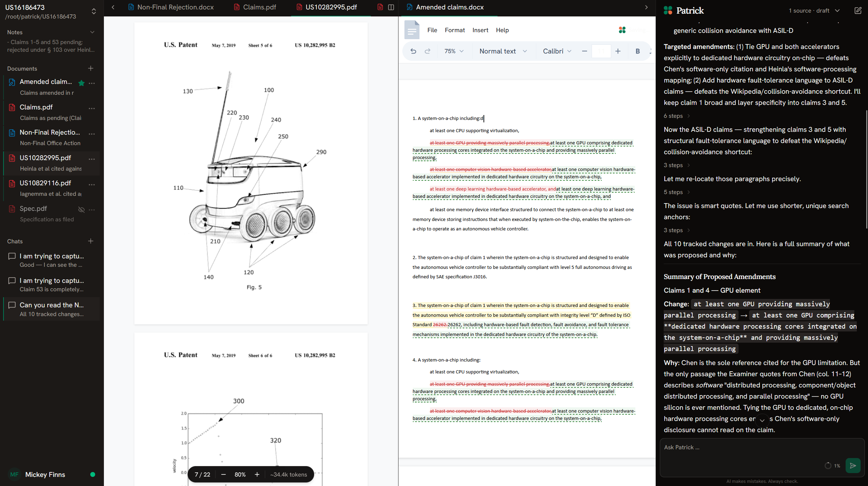Open chat 'Claim 53 is completely'
The width and height of the screenshot is (868, 486).
click(x=52, y=285)
